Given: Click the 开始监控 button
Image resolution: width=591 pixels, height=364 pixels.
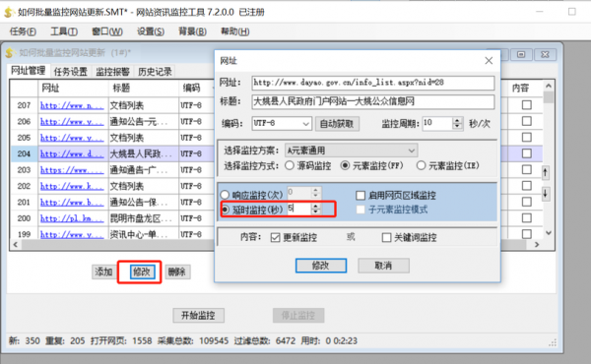Looking at the screenshot, I should 198,316.
